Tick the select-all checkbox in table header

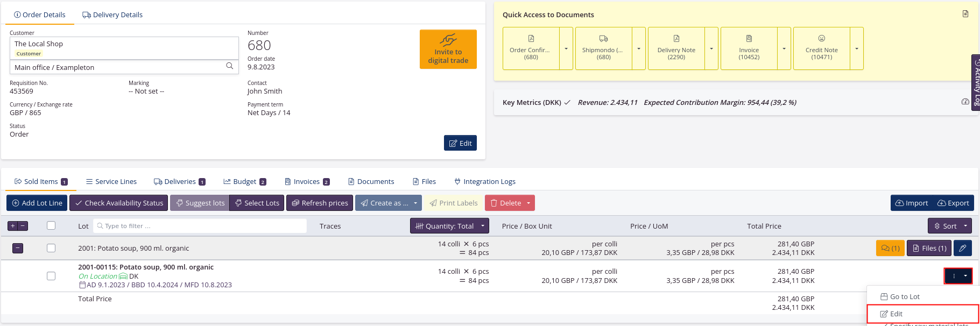coord(51,226)
